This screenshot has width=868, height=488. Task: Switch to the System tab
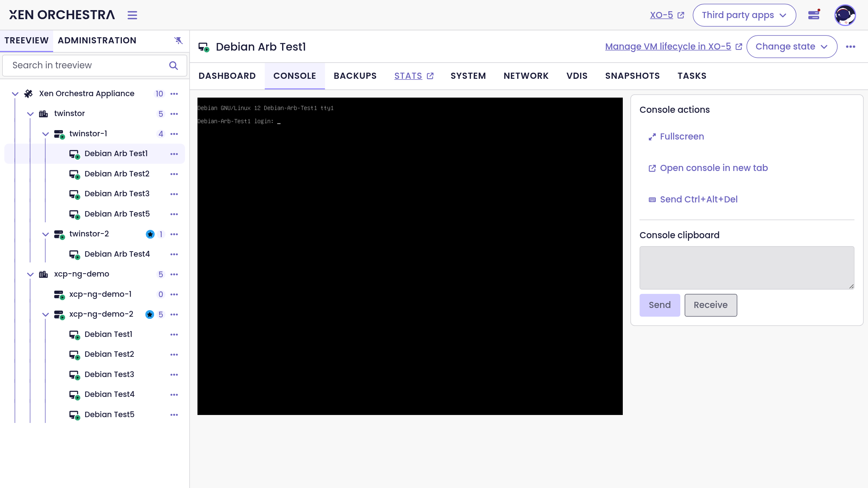click(x=468, y=76)
